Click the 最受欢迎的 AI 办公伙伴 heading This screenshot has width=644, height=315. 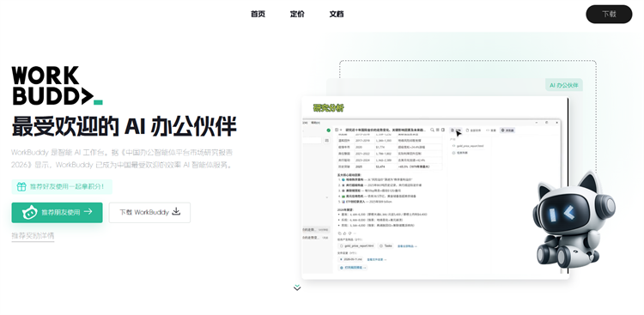point(124,126)
